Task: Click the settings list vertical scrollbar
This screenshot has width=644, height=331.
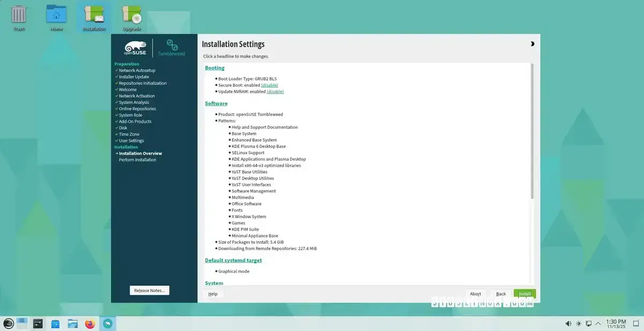Action: tap(532, 131)
